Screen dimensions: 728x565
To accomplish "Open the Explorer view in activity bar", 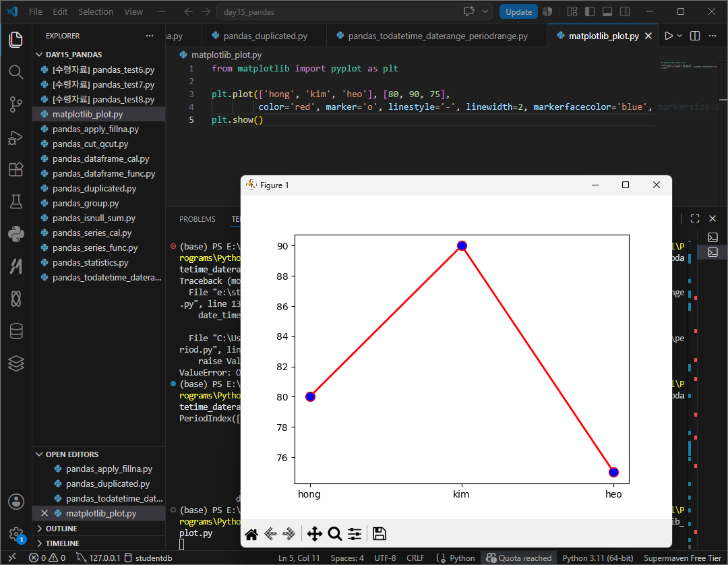I will point(16,40).
